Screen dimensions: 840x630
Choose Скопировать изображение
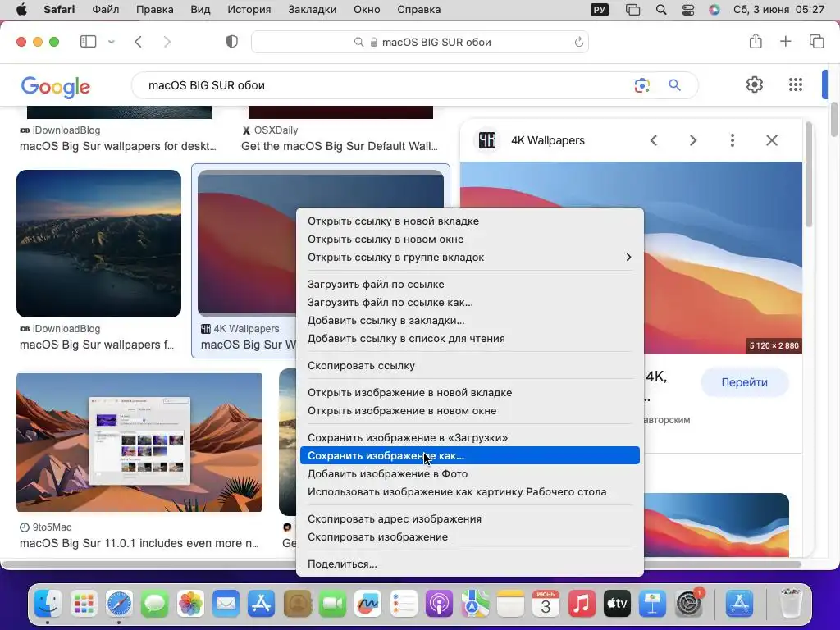pos(469,536)
